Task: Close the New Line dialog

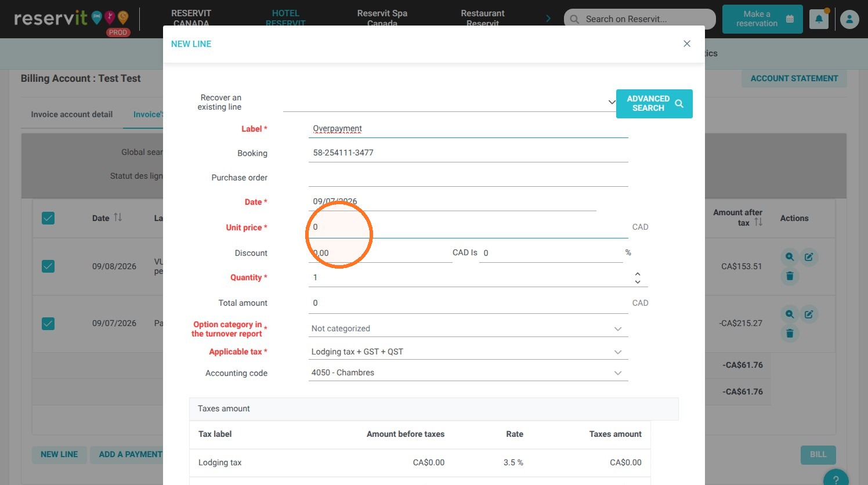Action: tap(687, 44)
